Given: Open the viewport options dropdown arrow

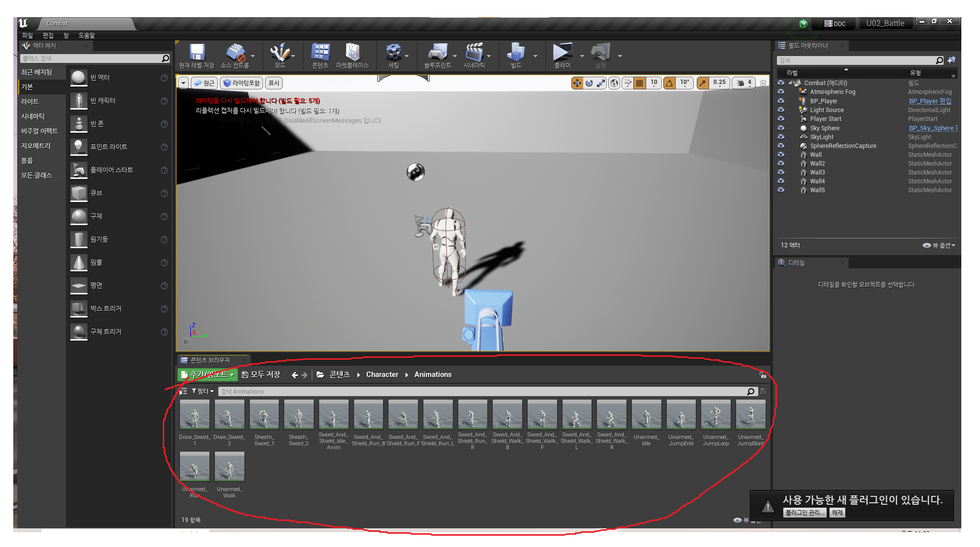Looking at the screenshot, I should tap(183, 83).
